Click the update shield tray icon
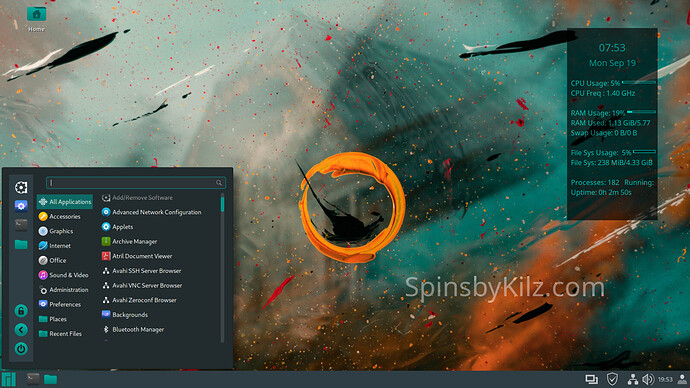 tap(612, 379)
